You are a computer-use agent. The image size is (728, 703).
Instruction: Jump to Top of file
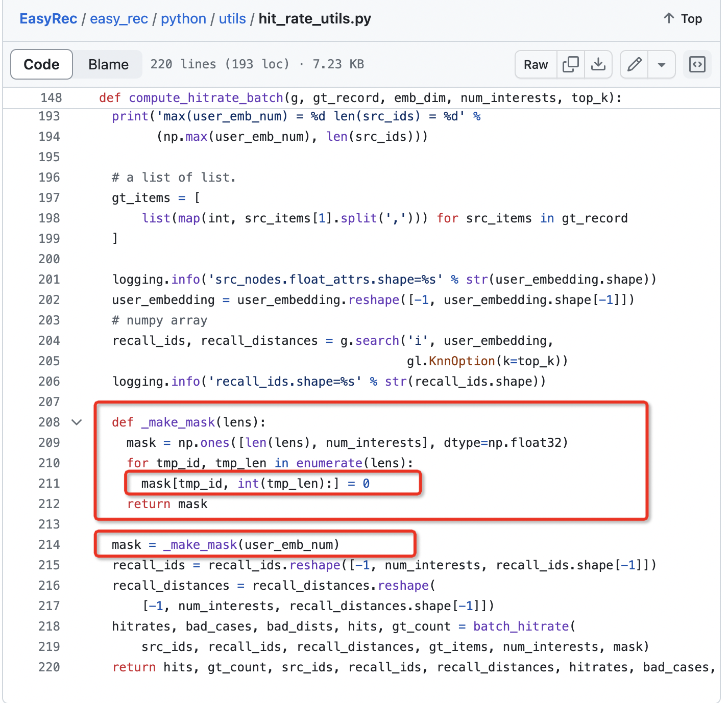(683, 19)
